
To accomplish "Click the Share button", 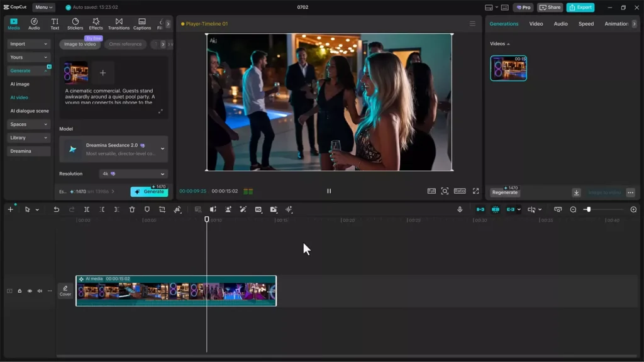I will pyautogui.click(x=550, y=7).
